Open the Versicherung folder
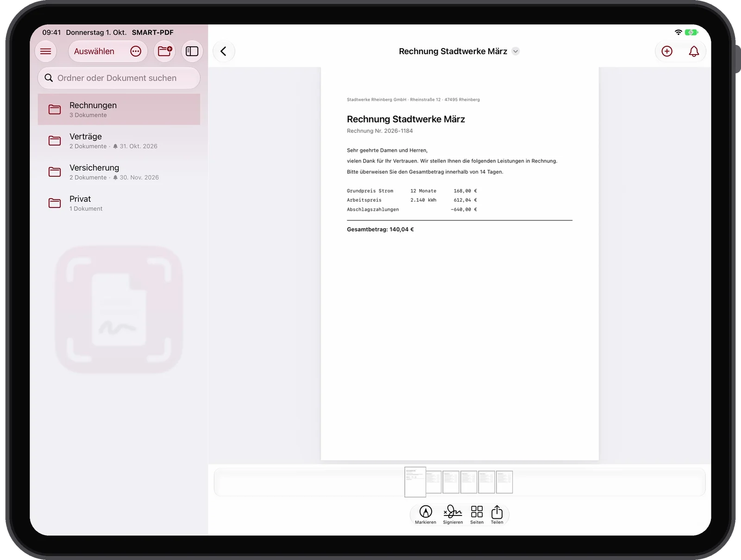Viewport: 741px width, 560px height. coord(119,172)
